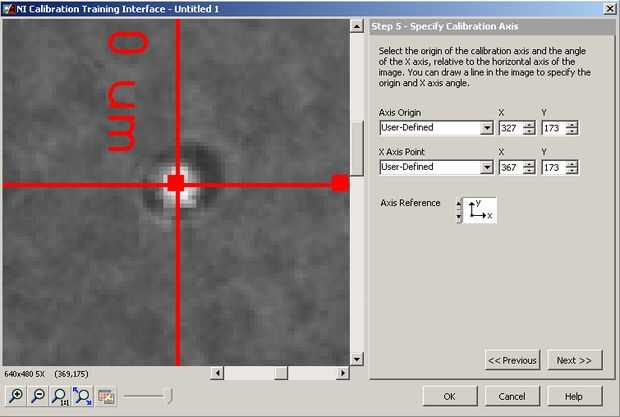Click the '640x480 5X' image info text
This screenshot has width=620, height=417.
(25, 374)
